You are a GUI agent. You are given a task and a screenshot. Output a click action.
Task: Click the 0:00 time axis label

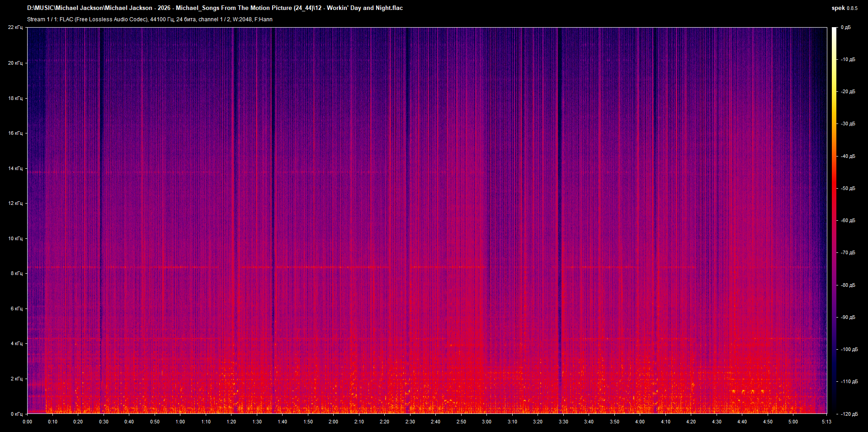pyautogui.click(x=27, y=422)
